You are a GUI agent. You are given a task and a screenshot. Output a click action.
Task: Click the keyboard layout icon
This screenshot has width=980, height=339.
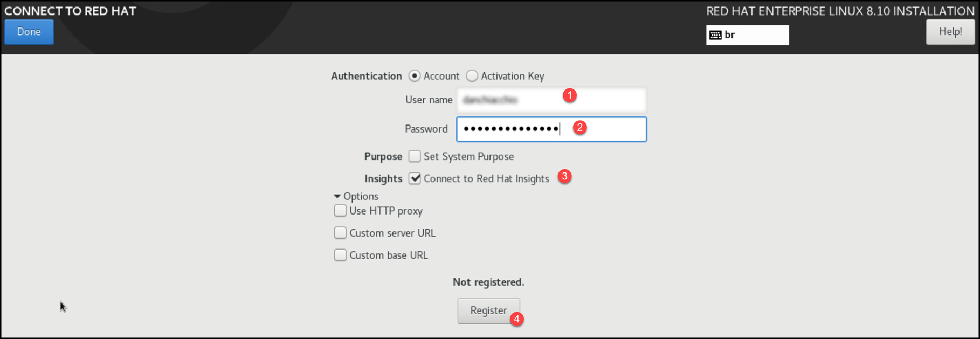tap(715, 35)
